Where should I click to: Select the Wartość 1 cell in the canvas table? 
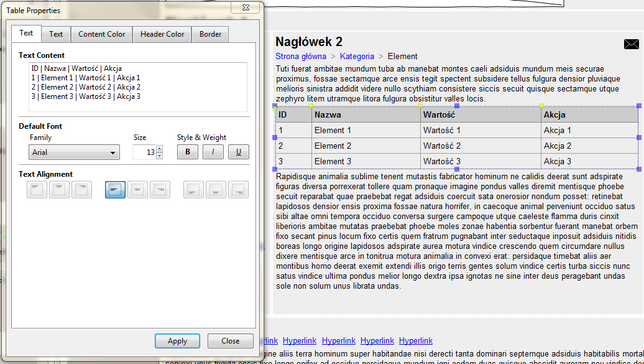[x=481, y=131]
